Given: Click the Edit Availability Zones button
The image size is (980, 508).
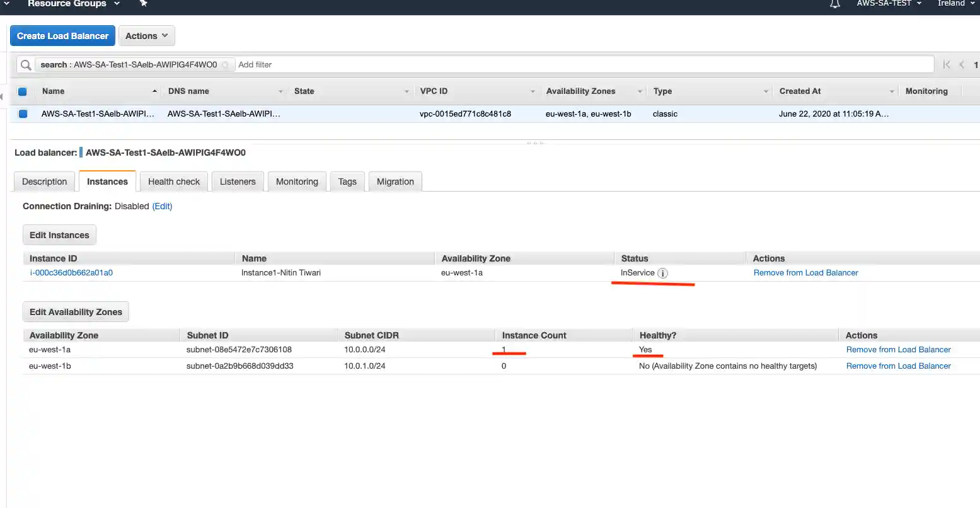Looking at the screenshot, I should (x=76, y=312).
